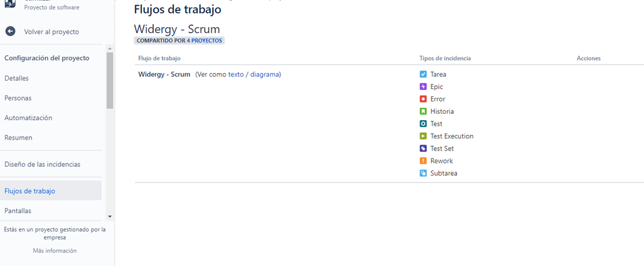The image size is (644, 266).
Task: Click the orange Rework issue type icon
Action: point(423,161)
